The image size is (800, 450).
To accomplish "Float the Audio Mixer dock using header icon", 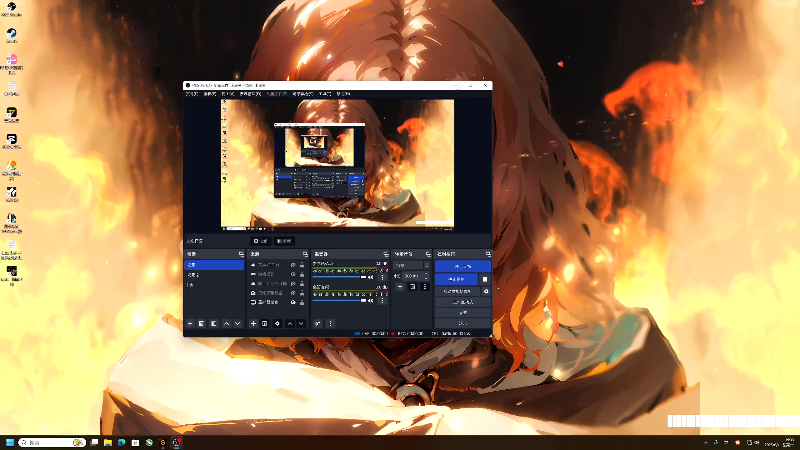I will 386,254.
